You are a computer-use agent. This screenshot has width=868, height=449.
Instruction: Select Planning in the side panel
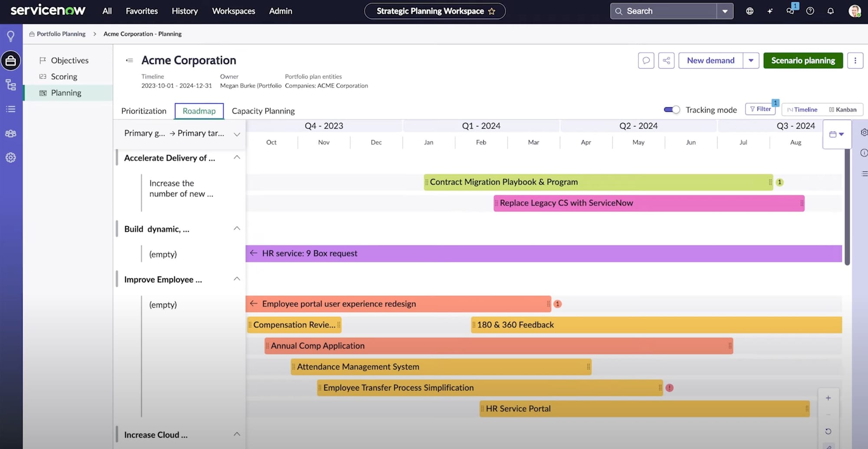coord(68,93)
